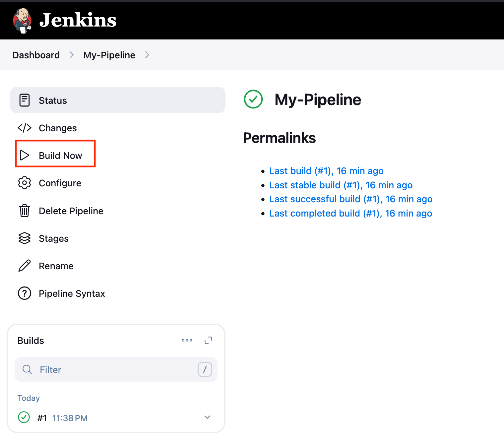Click the Changes code-brackets icon
This screenshot has width=504, height=447.
[25, 128]
